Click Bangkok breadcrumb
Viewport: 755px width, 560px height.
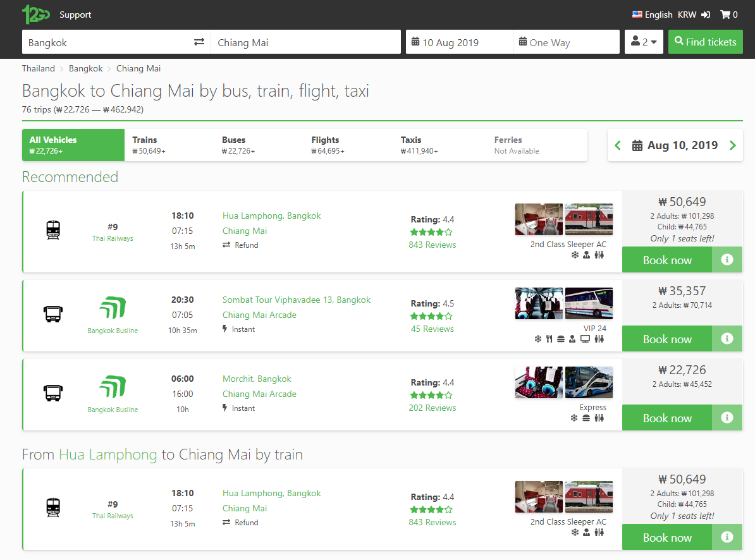click(86, 68)
